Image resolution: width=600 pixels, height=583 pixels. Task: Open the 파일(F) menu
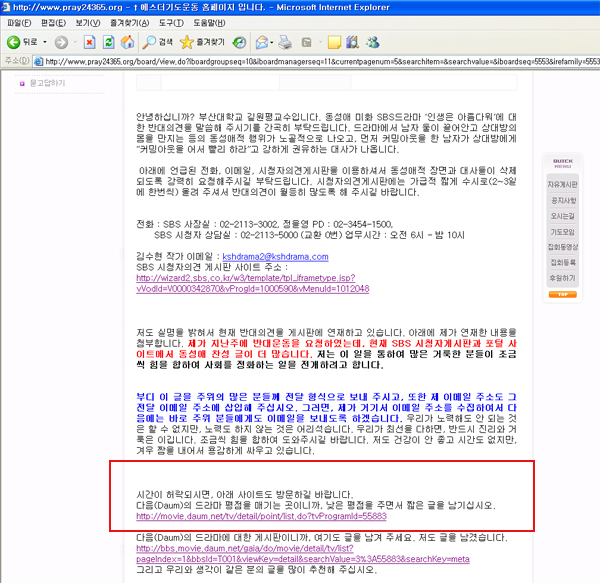tap(19, 22)
